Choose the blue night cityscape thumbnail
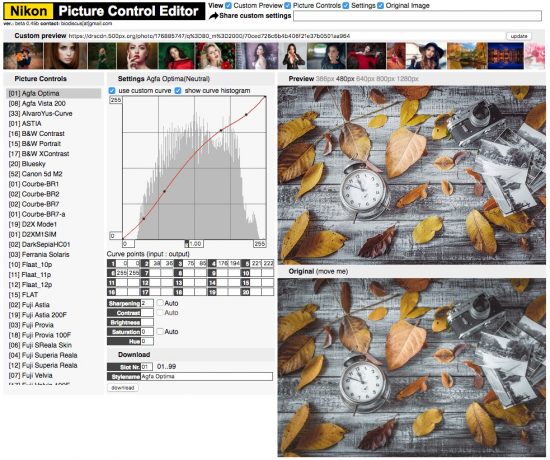The width and height of the screenshot is (550, 460). 505,56
